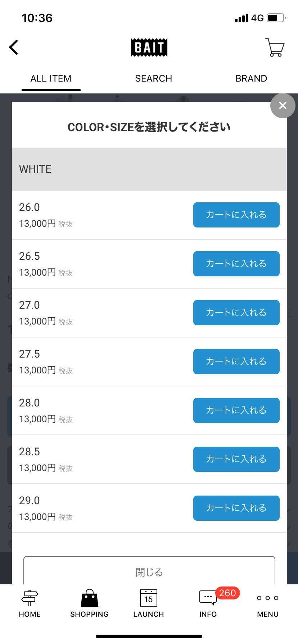The image size is (298, 644).
Task: Add size 29.0 to cart
Action: (236, 508)
